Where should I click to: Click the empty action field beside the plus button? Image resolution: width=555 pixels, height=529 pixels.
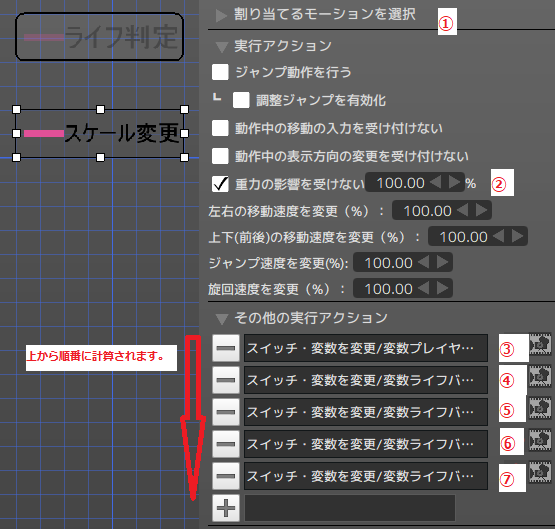point(349,508)
